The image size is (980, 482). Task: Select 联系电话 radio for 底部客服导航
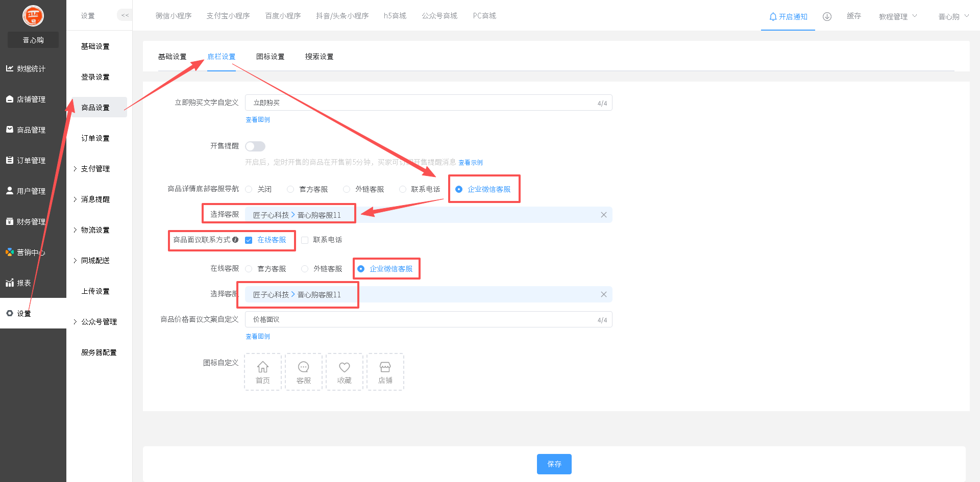click(403, 189)
